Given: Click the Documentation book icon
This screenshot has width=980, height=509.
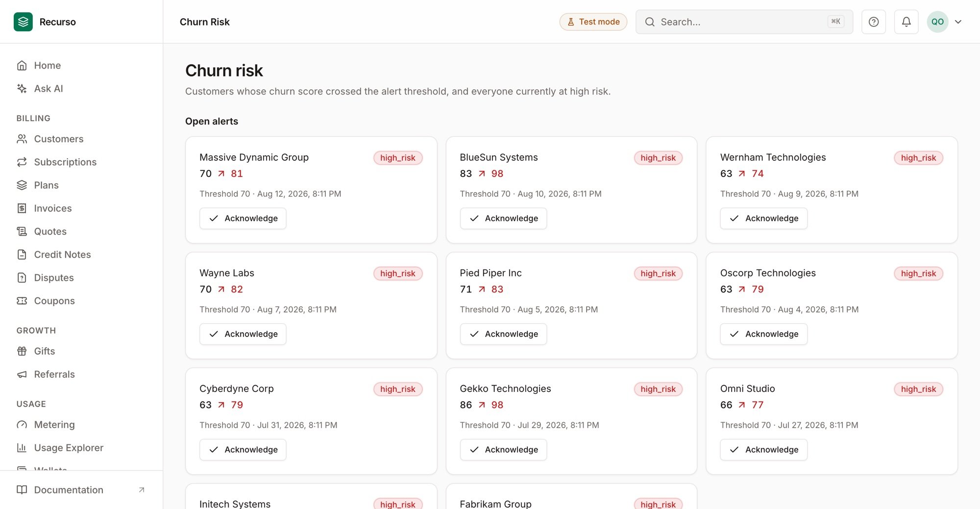Looking at the screenshot, I should (22, 490).
